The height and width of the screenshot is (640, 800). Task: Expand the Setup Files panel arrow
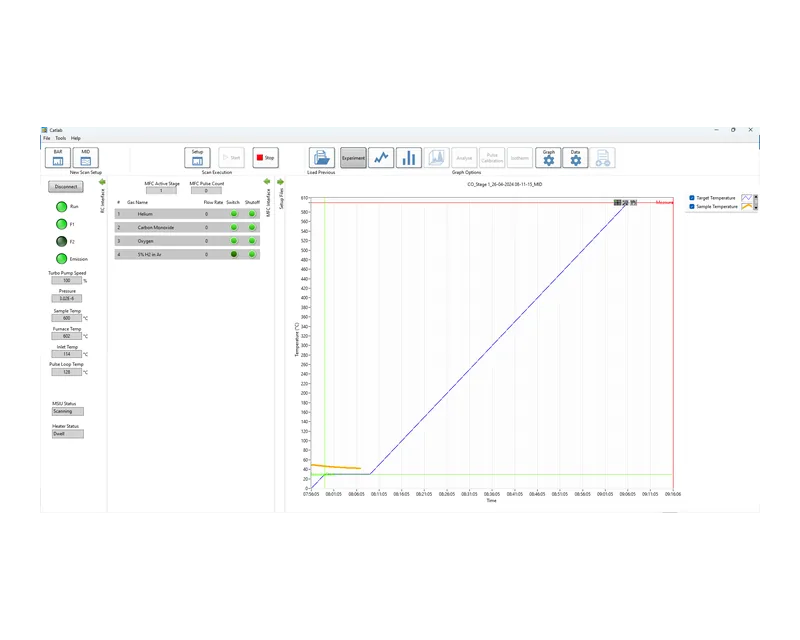click(x=280, y=182)
